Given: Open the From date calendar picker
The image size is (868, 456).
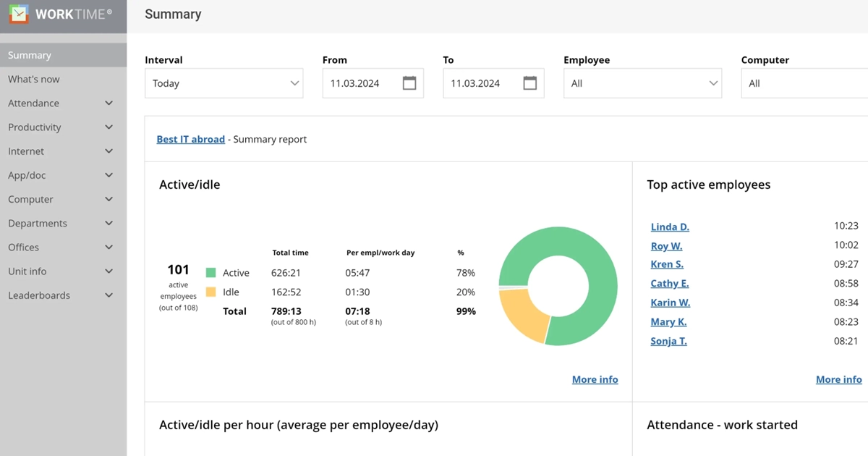Looking at the screenshot, I should [409, 83].
